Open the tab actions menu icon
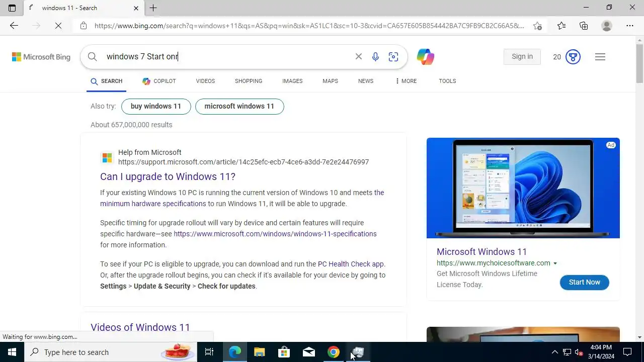Viewport: 644px width, 362px height. [x=12, y=8]
